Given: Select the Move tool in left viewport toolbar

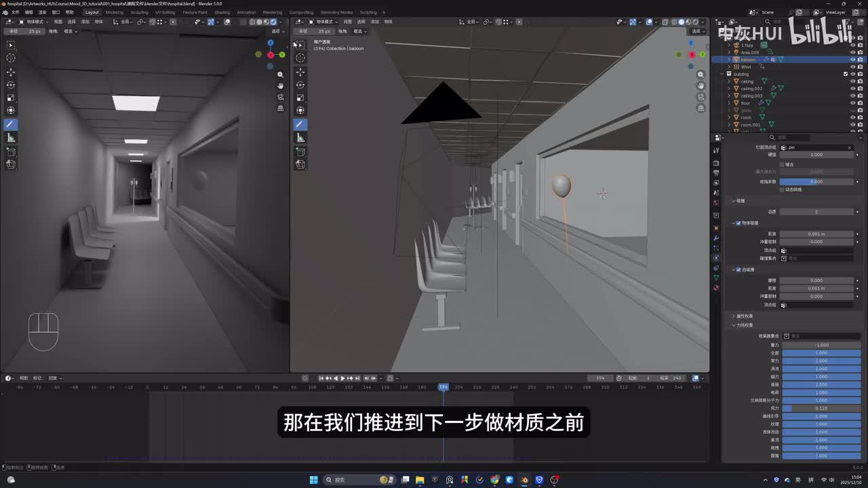Looking at the screenshot, I should [11, 72].
